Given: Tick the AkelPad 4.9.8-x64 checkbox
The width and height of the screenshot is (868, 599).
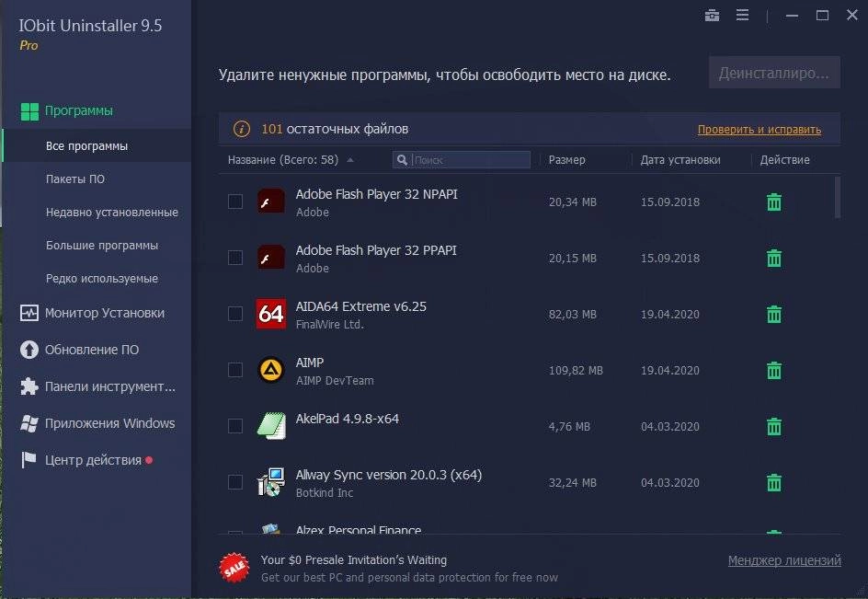Looking at the screenshot, I should point(235,426).
